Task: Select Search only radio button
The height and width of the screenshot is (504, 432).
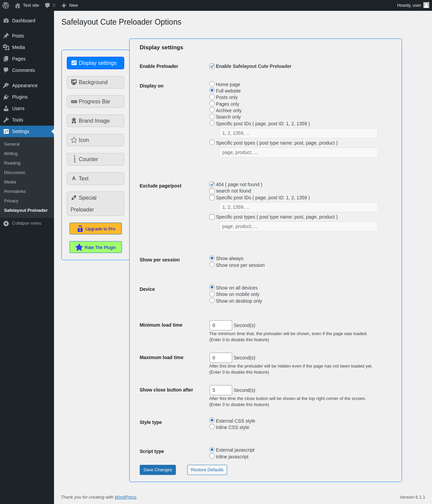Action: click(x=212, y=117)
